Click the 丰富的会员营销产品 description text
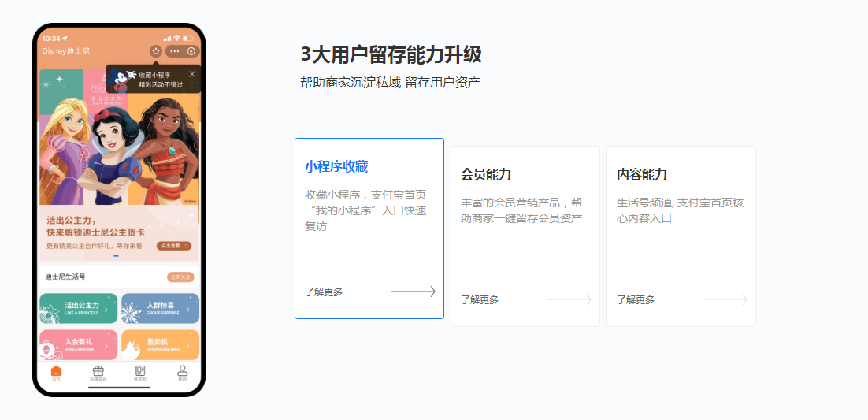The image size is (868, 420). pyautogui.click(x=521, y=210)
